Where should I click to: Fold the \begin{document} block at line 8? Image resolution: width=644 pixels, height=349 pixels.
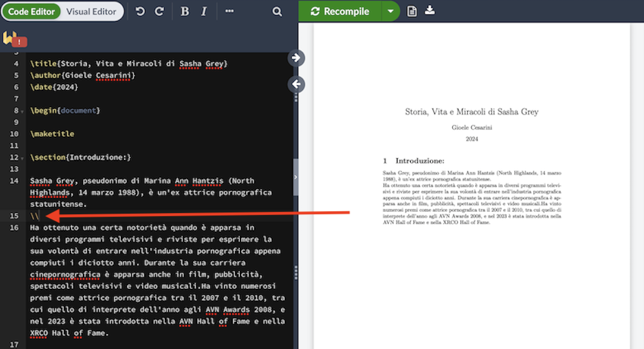(x=22, y=111)
